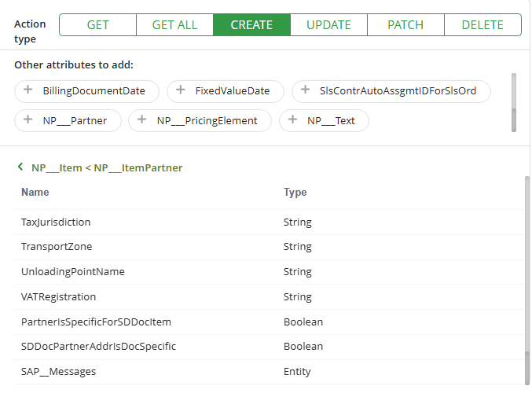This screenshot has height=397, width=532.
Task: Click the NP___ItemPartner breadcrumb
Action: 138,168
